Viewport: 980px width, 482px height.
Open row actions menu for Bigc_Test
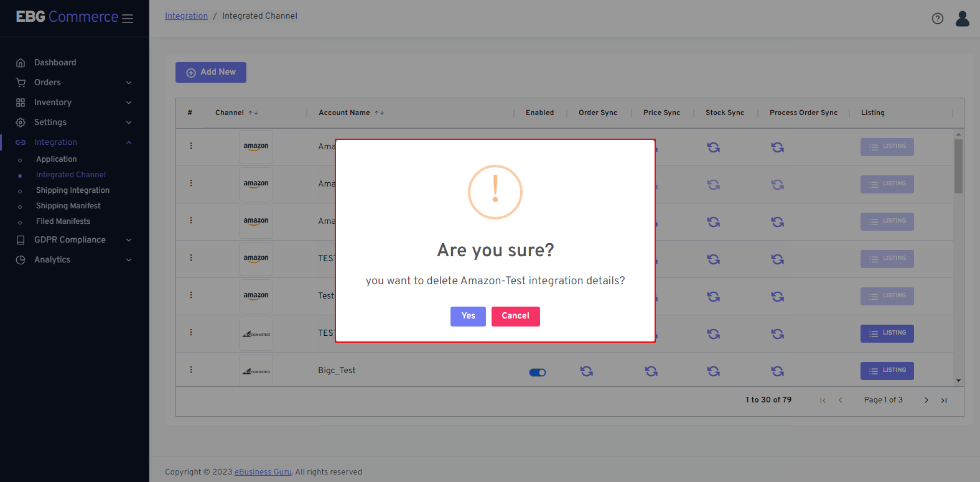191,369
